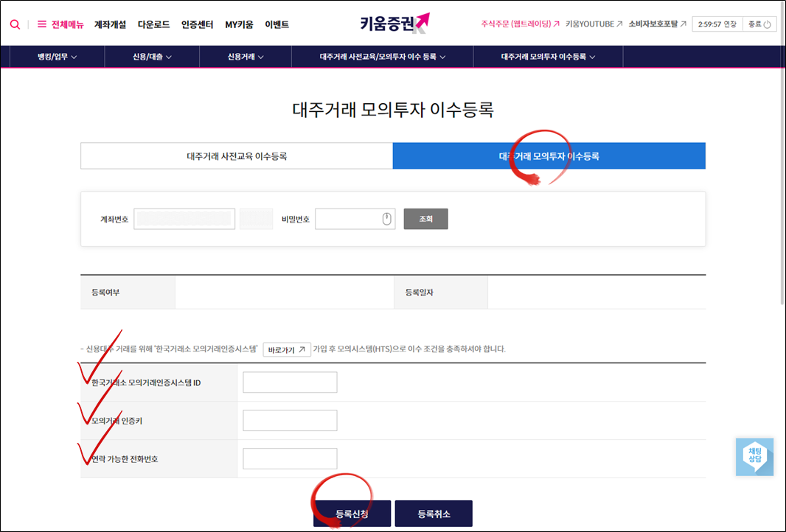Viewport: 786px width, 532px height.
Task: Click the 등록일자 table header cell
Action: pos(441,292)
